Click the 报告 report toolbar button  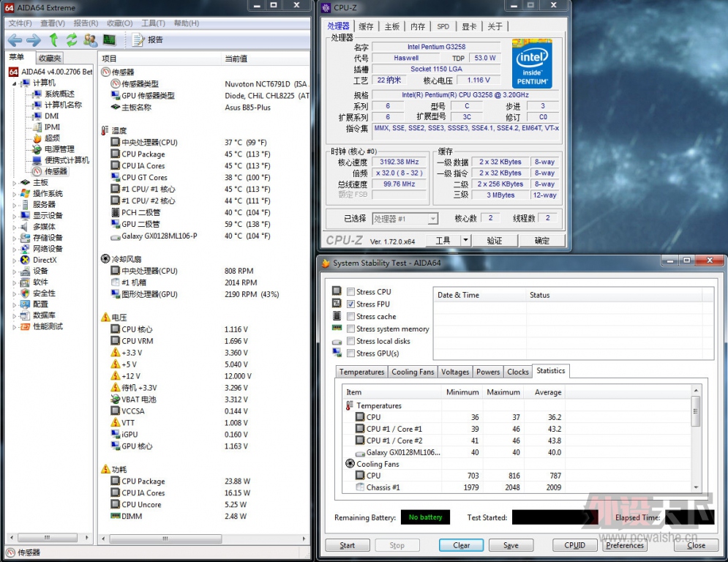coord(147,40)
